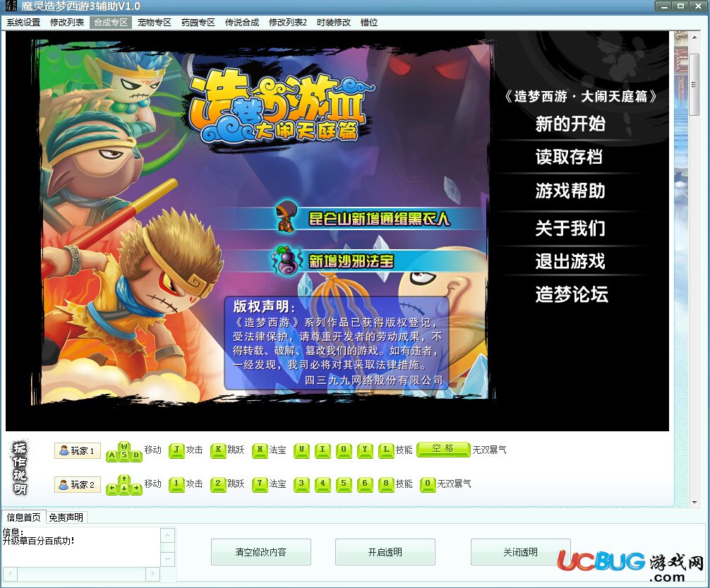This screenshot has width=710, height=588.
Task: Open the 错位 tab
Action: pyautogui.click(x=369, y=22)
